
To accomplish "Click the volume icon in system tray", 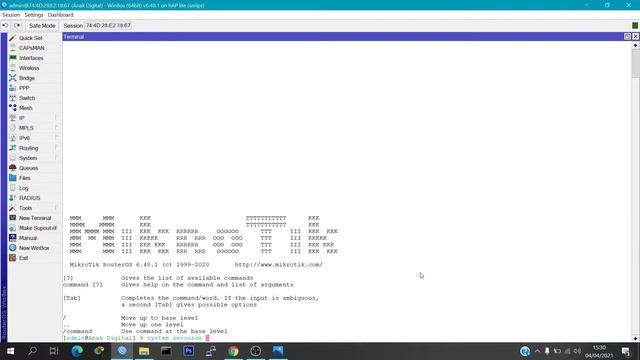I will [577, 351].
